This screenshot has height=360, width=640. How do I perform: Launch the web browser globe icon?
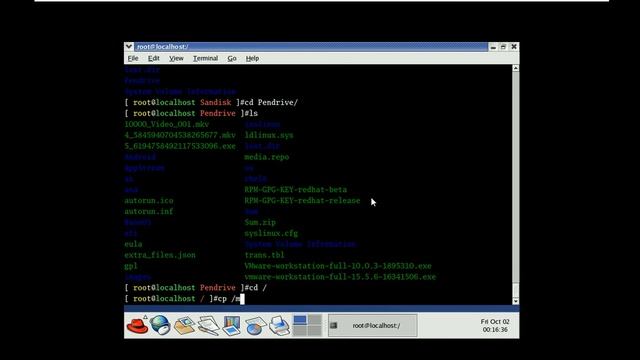[160, 325]
